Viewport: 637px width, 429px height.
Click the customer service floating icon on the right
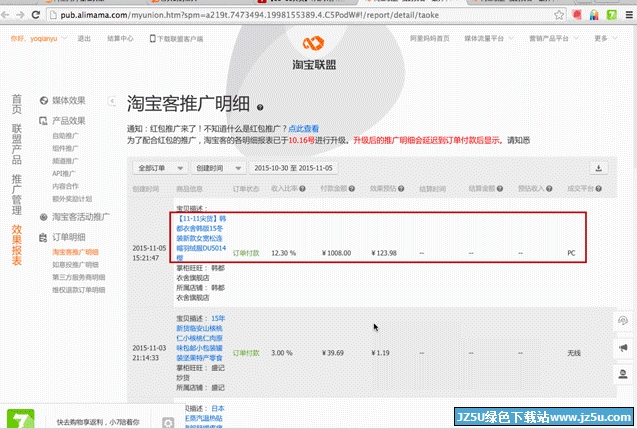tap(623, 374)
